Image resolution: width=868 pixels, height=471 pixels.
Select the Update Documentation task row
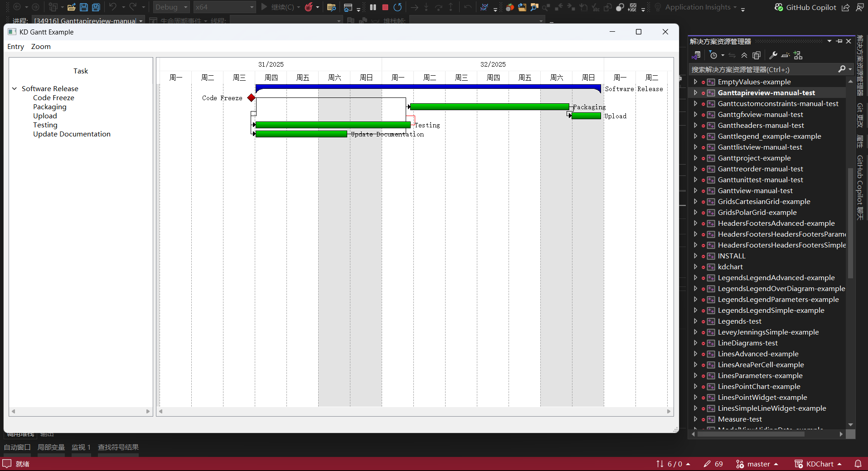coord(72,134)
